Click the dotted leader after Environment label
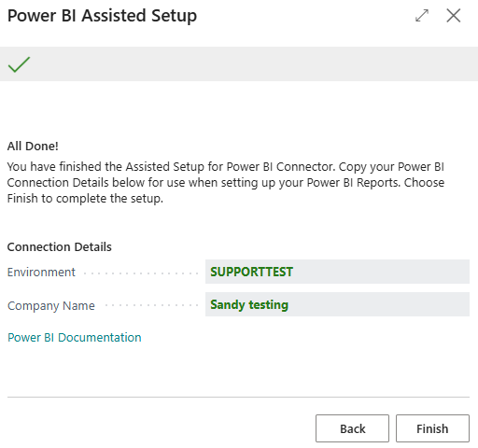The width and height of the screenshot is (478, 448). (x=141, y=273)
